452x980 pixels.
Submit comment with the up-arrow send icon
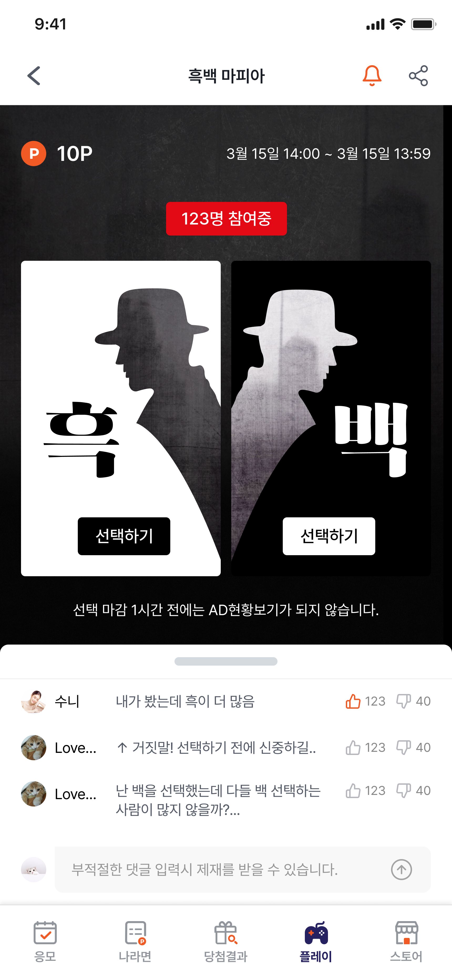click(401, 869)
